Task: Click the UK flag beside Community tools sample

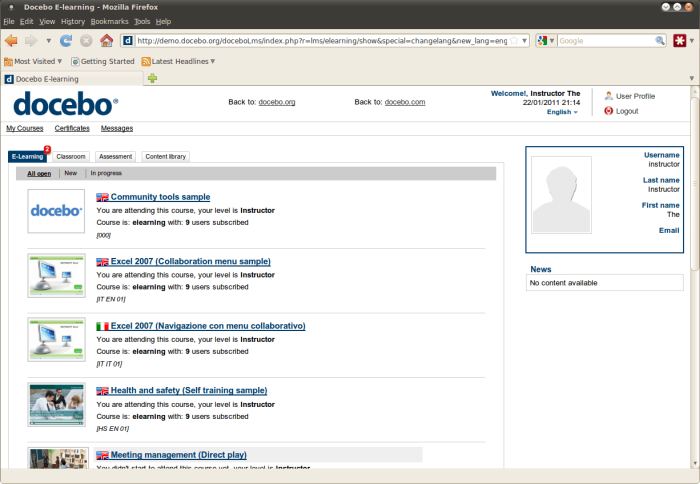Action: [102, 197]
